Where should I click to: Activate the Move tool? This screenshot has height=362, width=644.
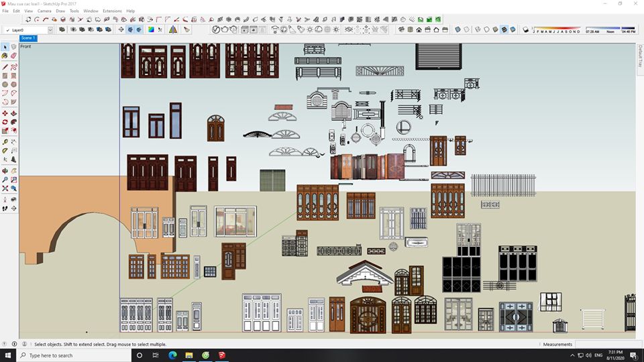pos(5,113)
